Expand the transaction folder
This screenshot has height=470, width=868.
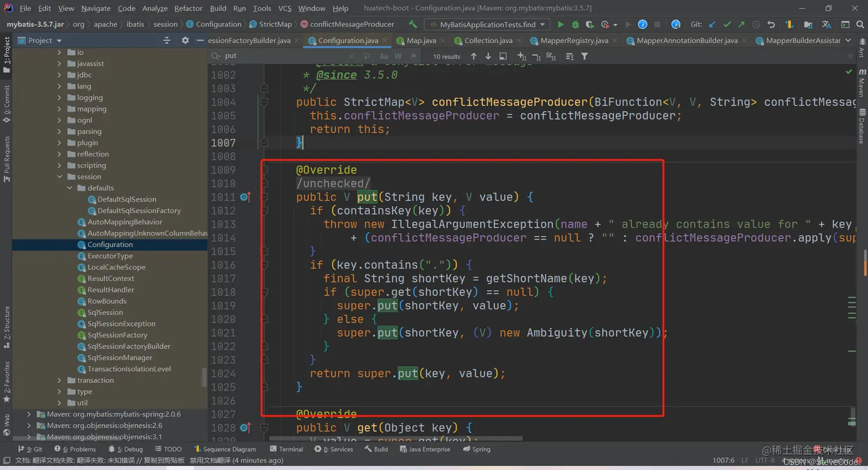[60, 380]
